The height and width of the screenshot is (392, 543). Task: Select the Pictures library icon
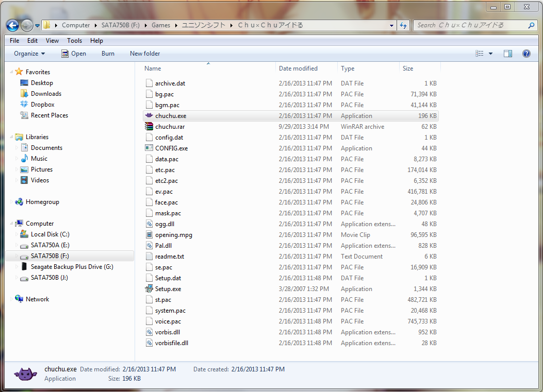[24, 169]
